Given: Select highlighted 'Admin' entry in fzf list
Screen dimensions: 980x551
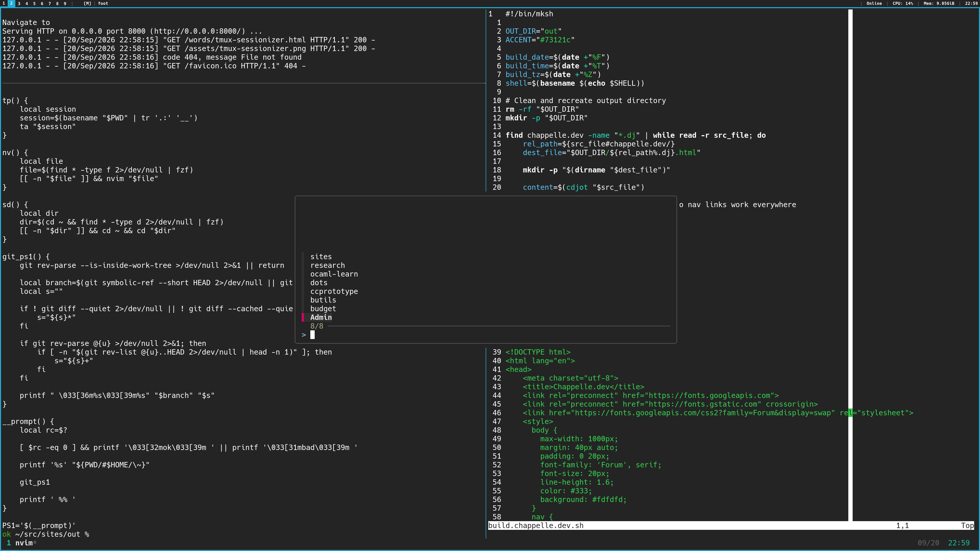Looking at the screenshot, I should pos(321,318).
